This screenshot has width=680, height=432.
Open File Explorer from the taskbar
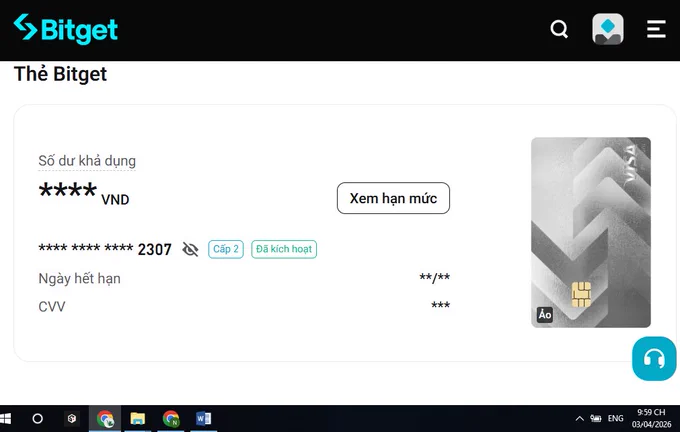coord(138,419)
